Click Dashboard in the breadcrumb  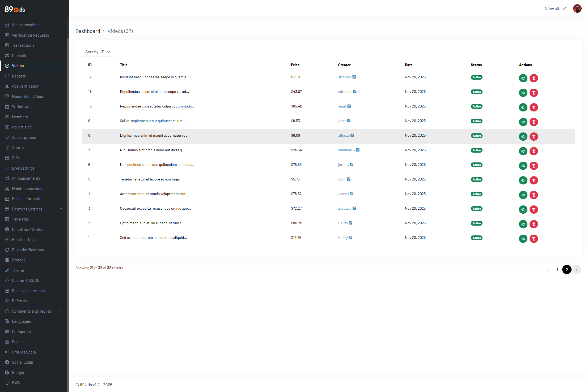pyautogui.click(x=88, y=31)
